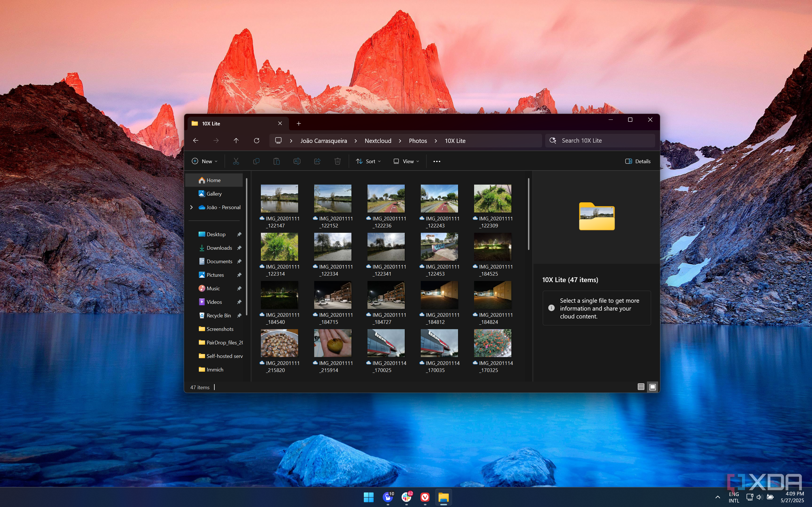The width and height of the screenshot is (812, 507).
Task: Click the This PC monitor icon in address bar
Action: tap(278, 141)
